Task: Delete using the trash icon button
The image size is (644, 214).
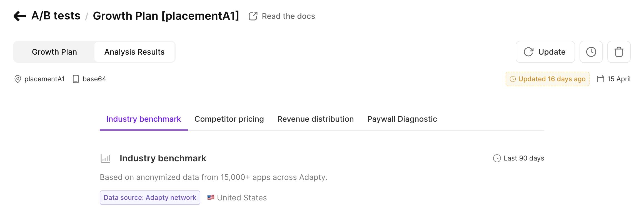Action: (619, 52)
